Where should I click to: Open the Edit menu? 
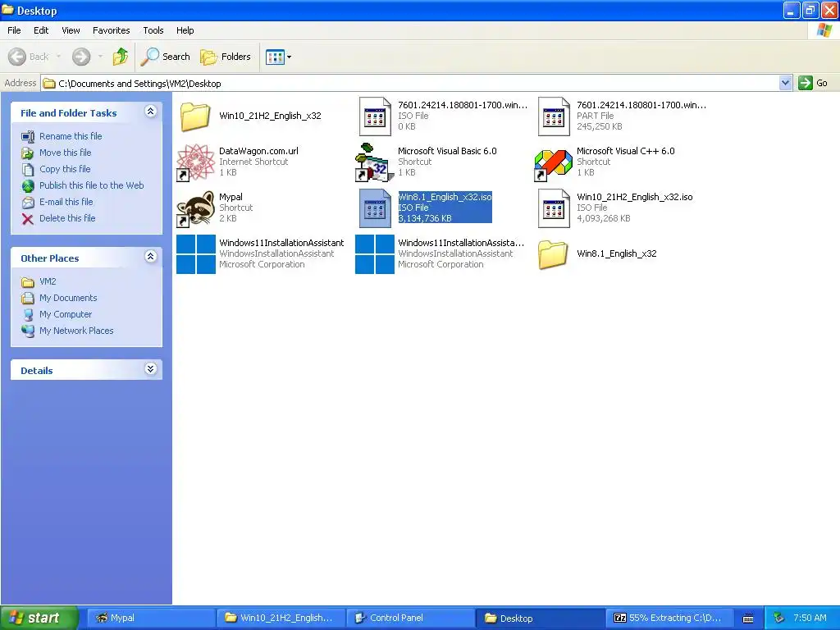tap(41, 30)
